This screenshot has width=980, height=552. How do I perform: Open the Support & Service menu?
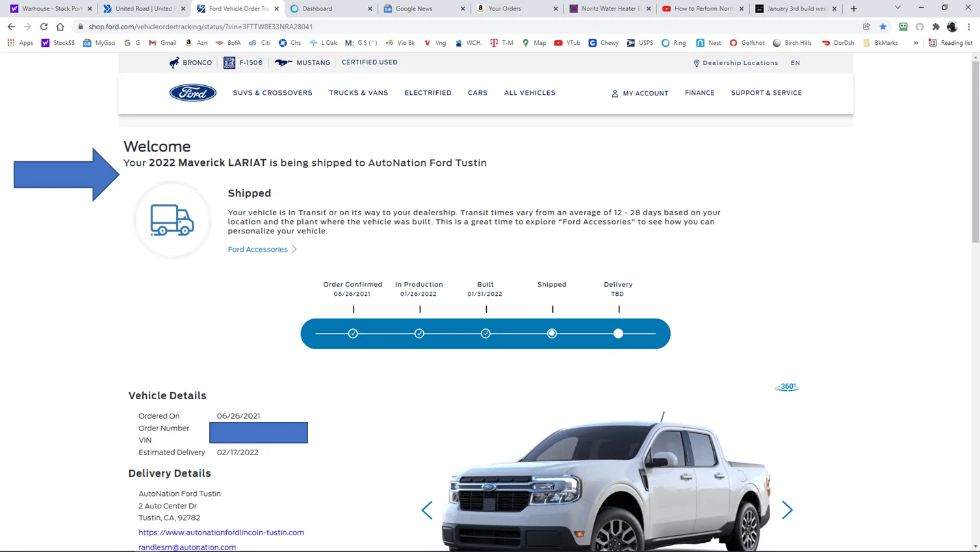[x=766, y=93]
